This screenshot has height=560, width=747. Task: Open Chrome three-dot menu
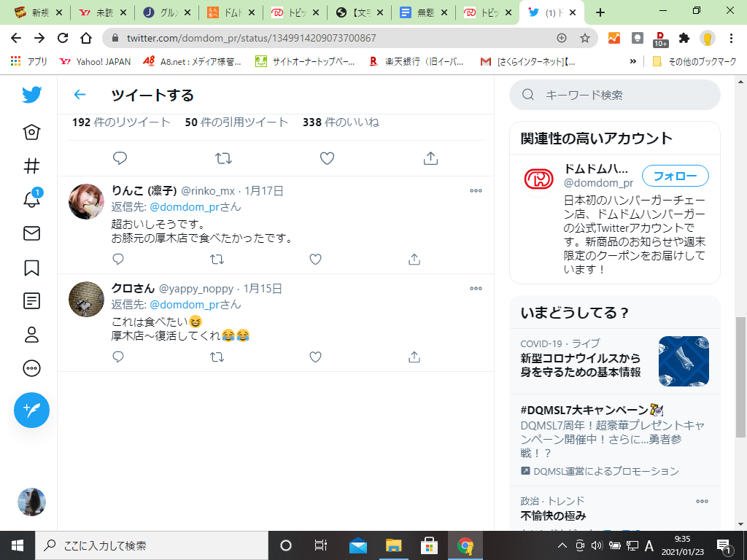coord(731,38)
